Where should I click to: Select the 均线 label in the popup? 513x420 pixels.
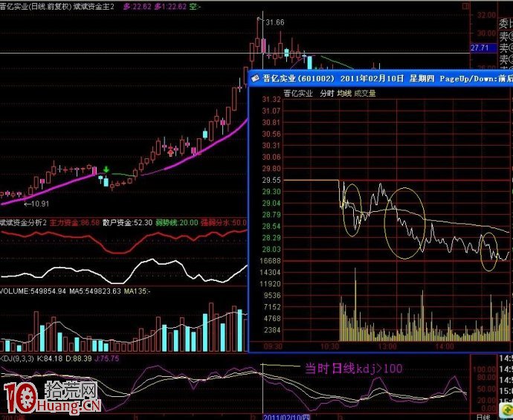[344, 94]
